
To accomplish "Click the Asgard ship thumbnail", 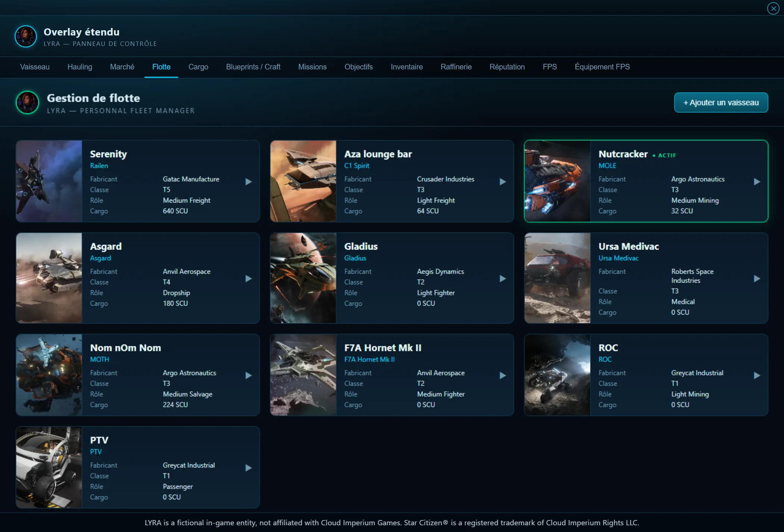I will point(49,278).
